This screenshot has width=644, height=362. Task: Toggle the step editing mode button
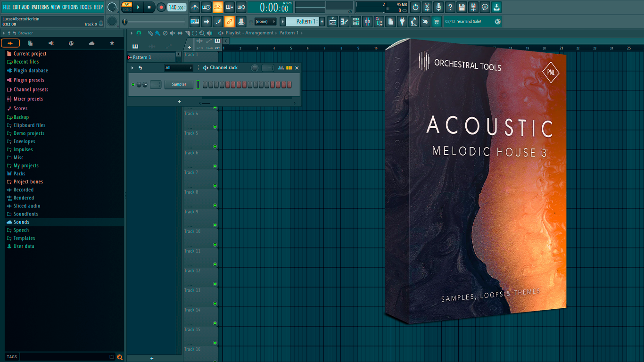pos(218,21)
